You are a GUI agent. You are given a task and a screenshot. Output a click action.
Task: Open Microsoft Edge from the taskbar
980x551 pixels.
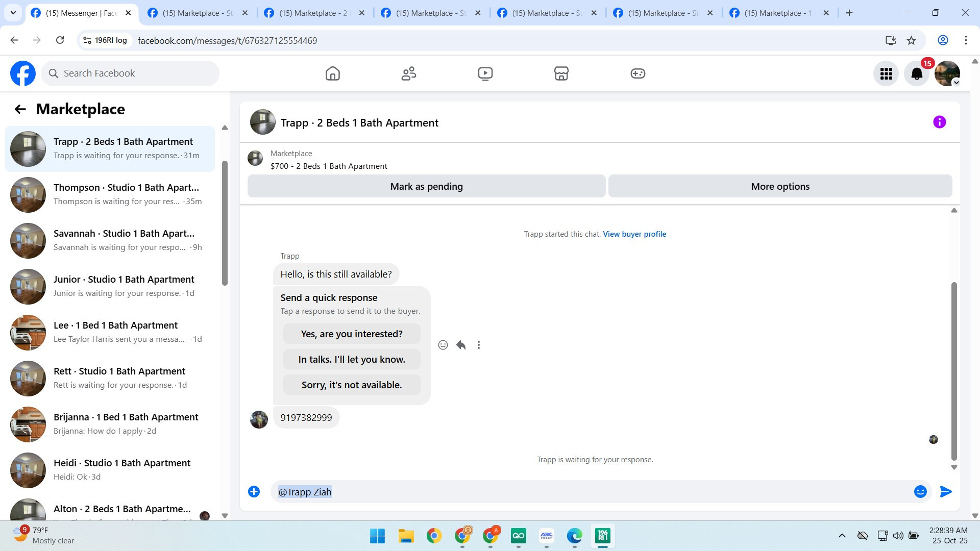(574, 536)
